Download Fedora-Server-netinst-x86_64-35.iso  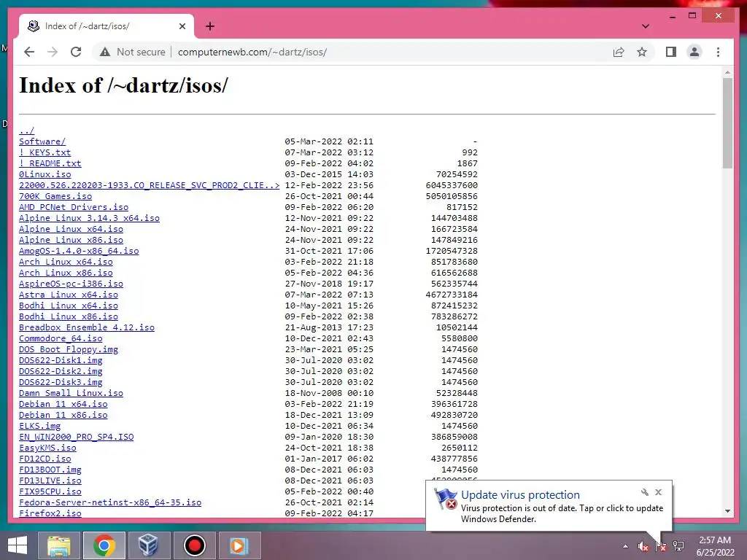pyautogui.click(x=110, y=503)
